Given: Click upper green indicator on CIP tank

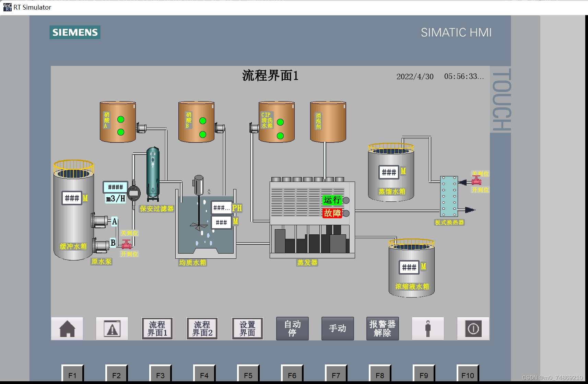Looking at the screenshot, I should click(280, 122).
